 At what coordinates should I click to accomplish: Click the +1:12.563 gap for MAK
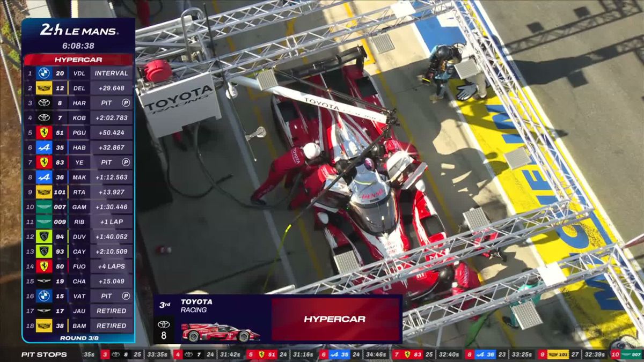click(111, 177)
